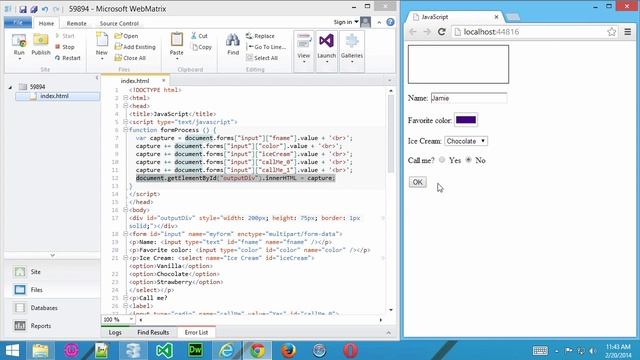The width and height of the screenshot is (640, 360).
Task: Click the Stop site button
Action: (x=65, y=47)
